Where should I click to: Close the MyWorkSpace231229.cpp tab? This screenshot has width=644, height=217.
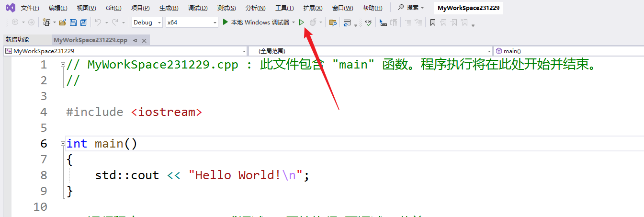(145, 40)
